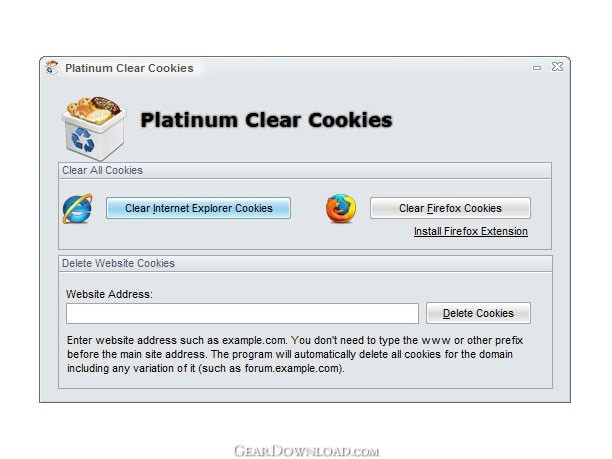Minimize the Platinum Clear Cookies window
612x459 pixels.
pyautogui.click(x=537, y=68)
